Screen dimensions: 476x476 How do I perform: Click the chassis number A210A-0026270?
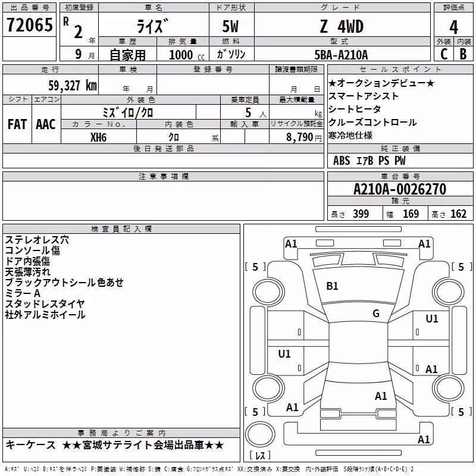pos(400,189)
